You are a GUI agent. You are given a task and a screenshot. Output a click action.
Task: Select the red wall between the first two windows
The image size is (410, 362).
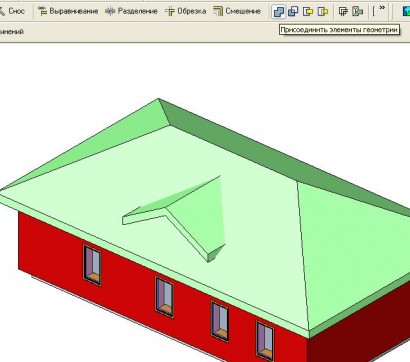tap(128, 277)
